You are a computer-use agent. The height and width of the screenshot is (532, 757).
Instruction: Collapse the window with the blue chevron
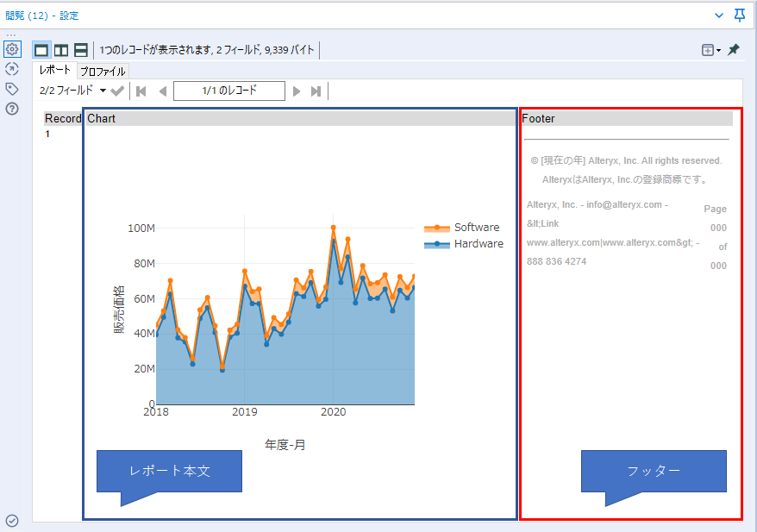[x=719, y=16]
